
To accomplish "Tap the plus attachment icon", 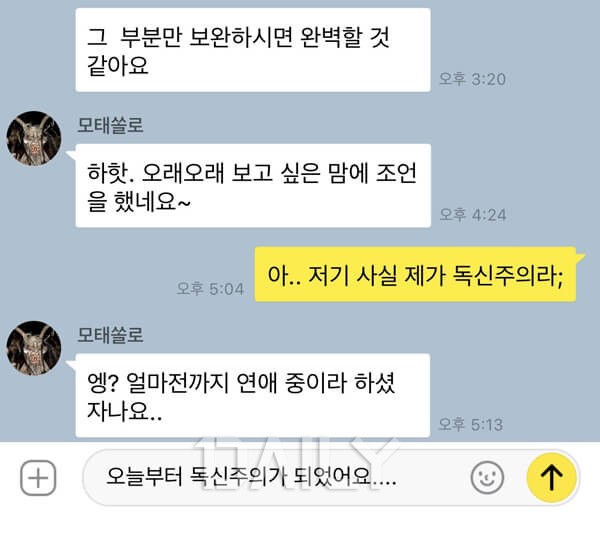I will [38, 478].
